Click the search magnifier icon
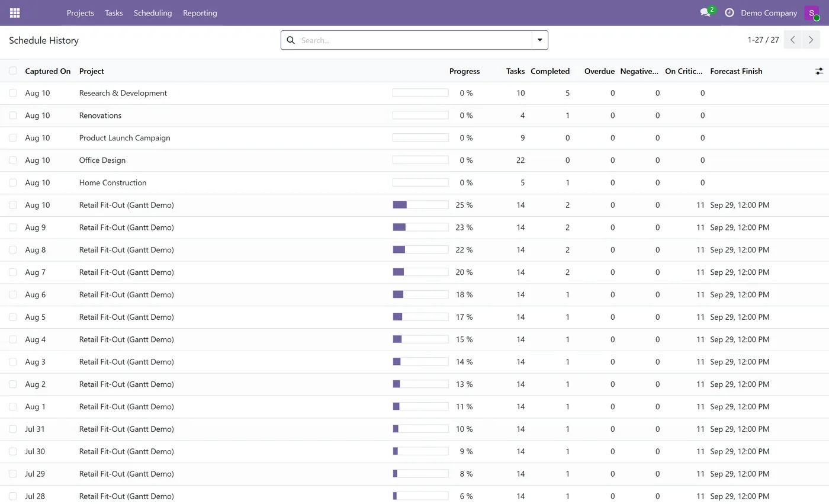Screen dimensions: 829x504 291,40
